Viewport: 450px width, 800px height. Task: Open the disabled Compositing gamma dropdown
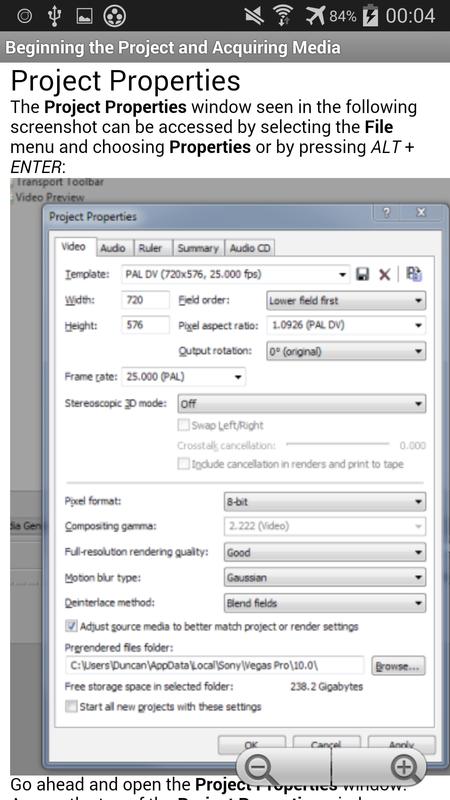coord(324,526)
